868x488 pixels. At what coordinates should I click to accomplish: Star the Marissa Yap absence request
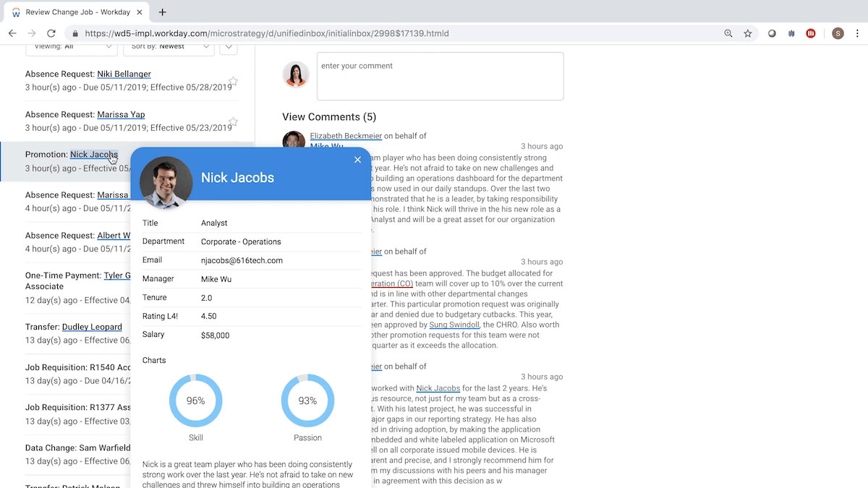point(233,122)
